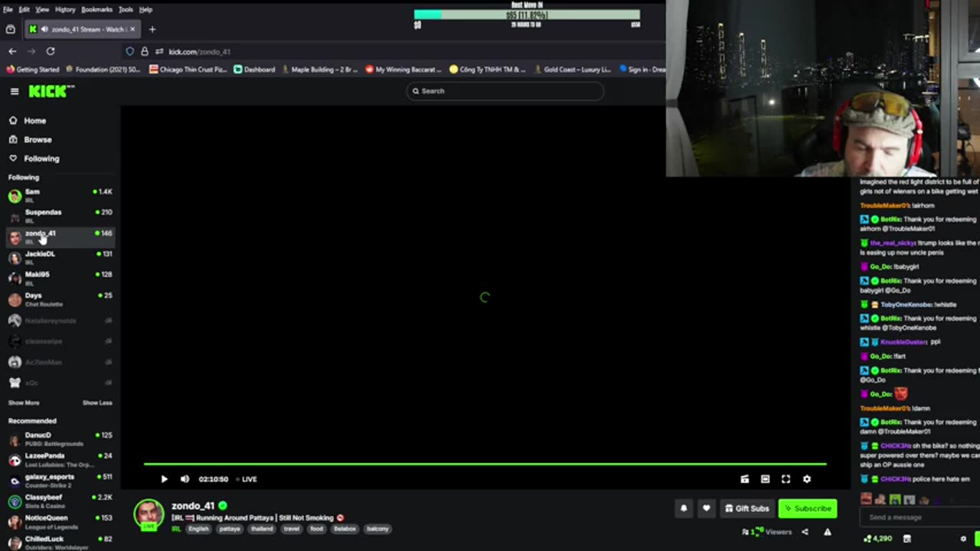Close the zondo_41 Stream tab
Image resolution: width=980 pixels, height=551 pixels.
132,29
